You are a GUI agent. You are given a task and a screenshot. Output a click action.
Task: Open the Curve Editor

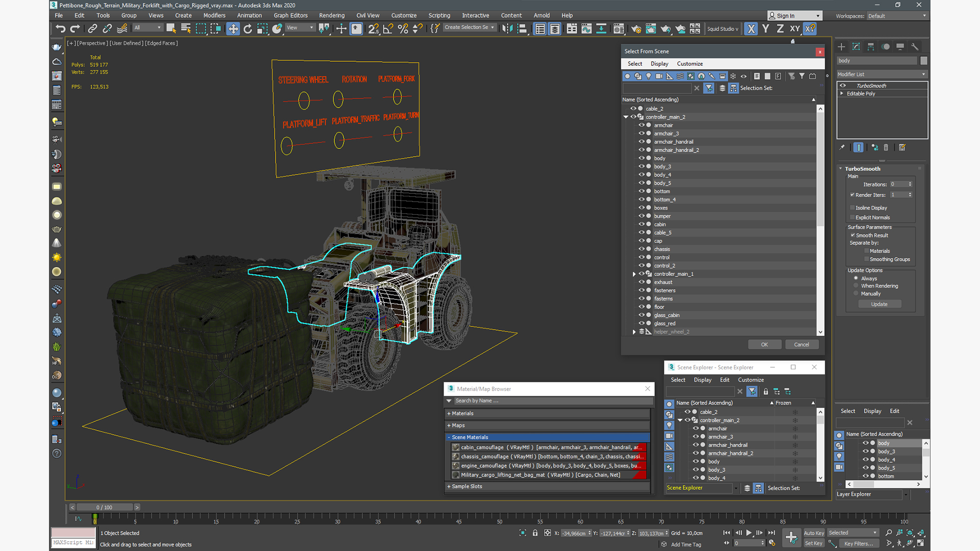tap(586, 29)
